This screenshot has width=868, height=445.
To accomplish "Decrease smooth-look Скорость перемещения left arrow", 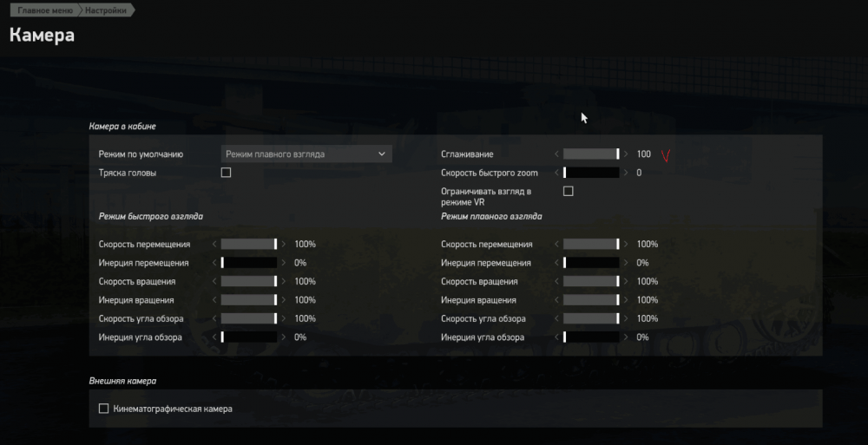I will tap(556, 244).
